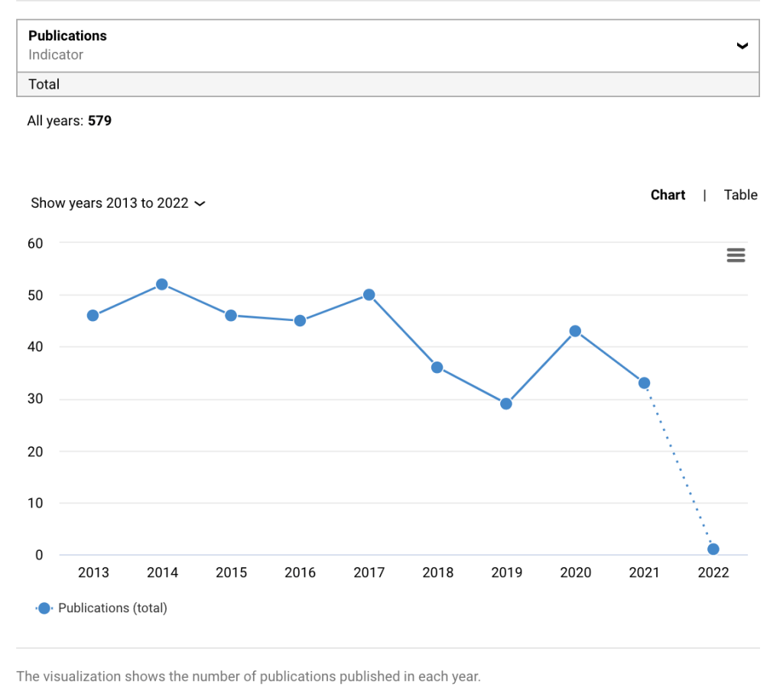Select the 2021 data point
Image resolution: width=783 pixels, height=700 pixels.
coord(644,383)
